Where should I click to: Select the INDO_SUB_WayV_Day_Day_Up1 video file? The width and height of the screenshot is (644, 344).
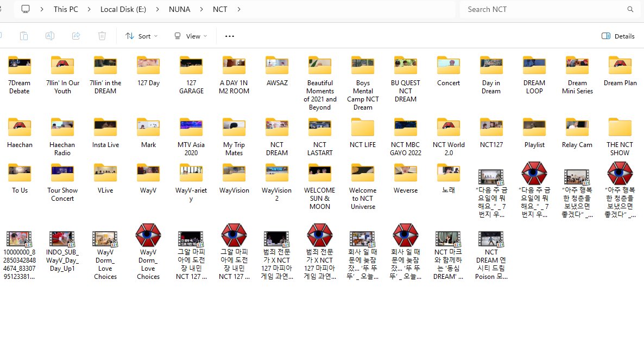[x=62, y=252]
